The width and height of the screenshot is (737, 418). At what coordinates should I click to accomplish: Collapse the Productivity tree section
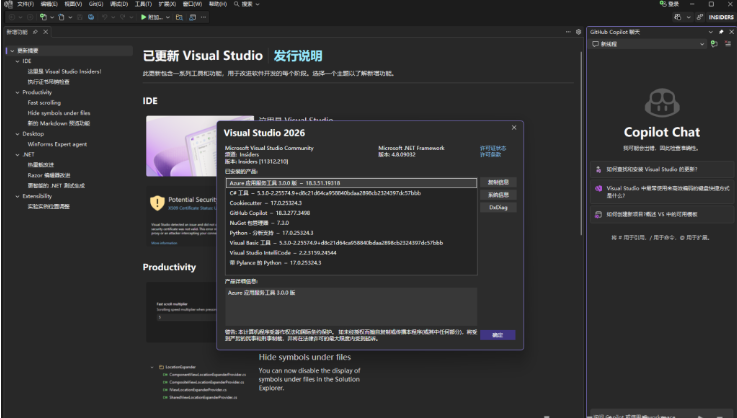tap(17, 92)
